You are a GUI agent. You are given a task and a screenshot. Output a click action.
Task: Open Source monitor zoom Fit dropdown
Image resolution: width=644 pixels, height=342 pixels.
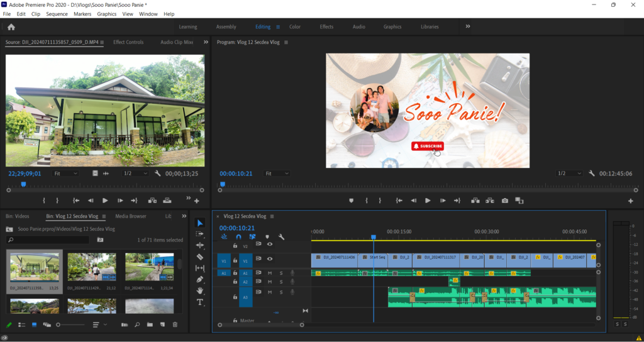click(65, 174)
